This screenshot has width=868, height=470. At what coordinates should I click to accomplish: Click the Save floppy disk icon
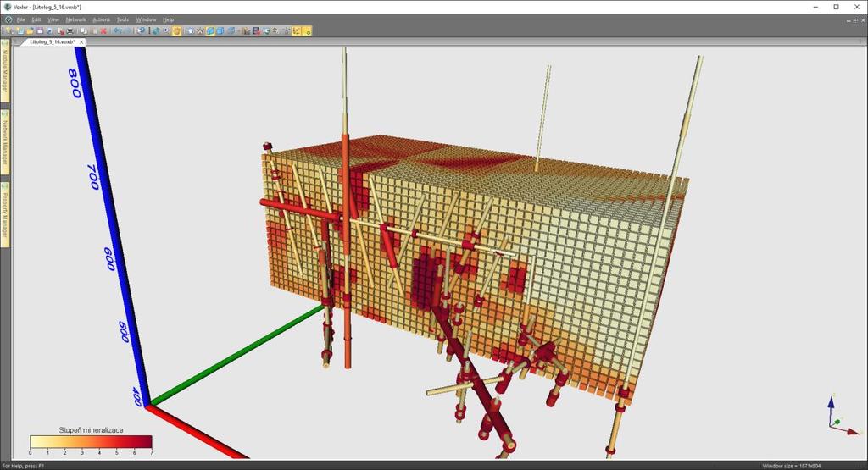pyautogui.click(x=40, y=31)
